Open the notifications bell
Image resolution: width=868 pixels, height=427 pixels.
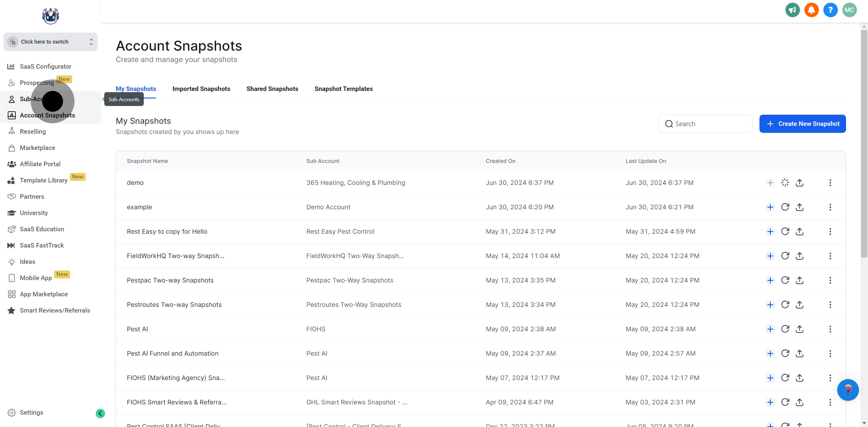pyautogui.click(x=811, y=10)
